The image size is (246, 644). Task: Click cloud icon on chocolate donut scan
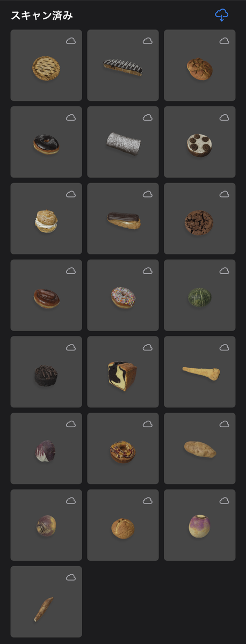tap(71, 118)
